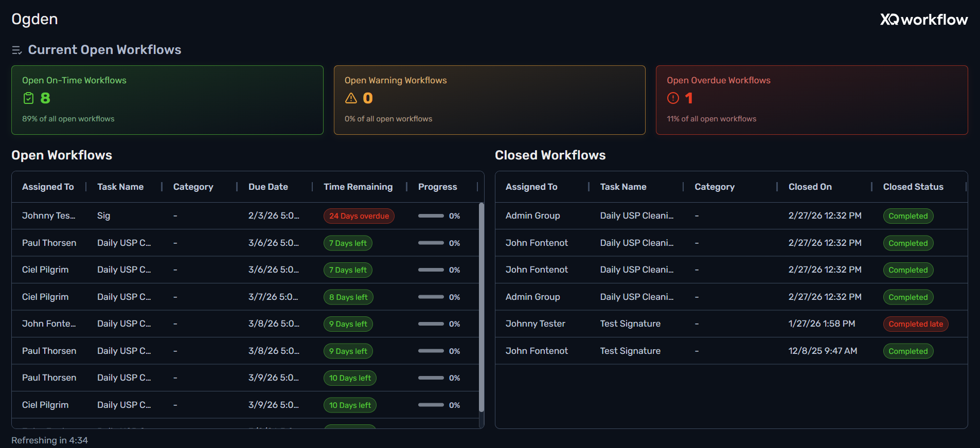Click progress bar in Ciel Pilgrim 3/9/26 row
This screenshot has height=448, width=980.
(431, 405)
